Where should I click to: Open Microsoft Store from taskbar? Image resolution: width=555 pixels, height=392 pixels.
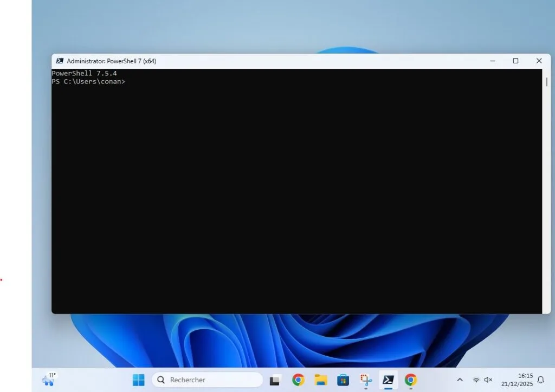click(x=343, y=380)
